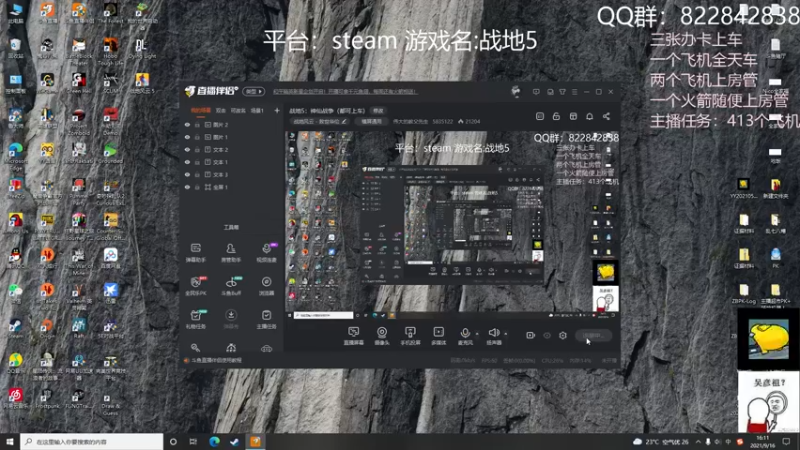
Task: Add a 直播屏幕 screen source
Action: [x=354, y=336]
